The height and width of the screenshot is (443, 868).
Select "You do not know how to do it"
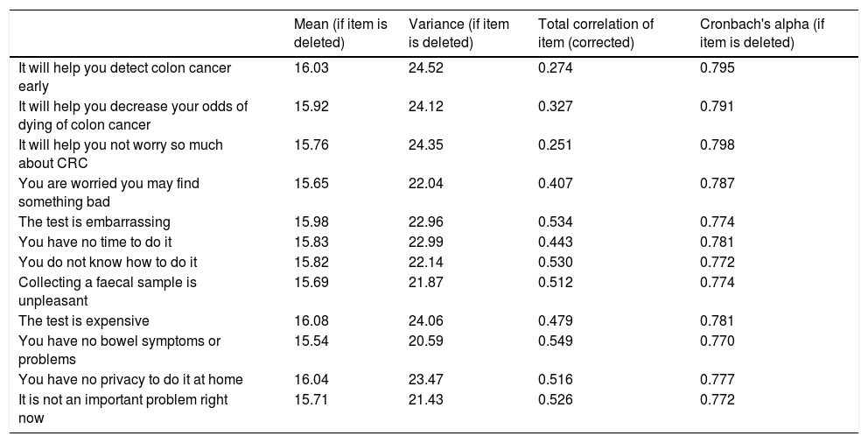pos(108,263)
